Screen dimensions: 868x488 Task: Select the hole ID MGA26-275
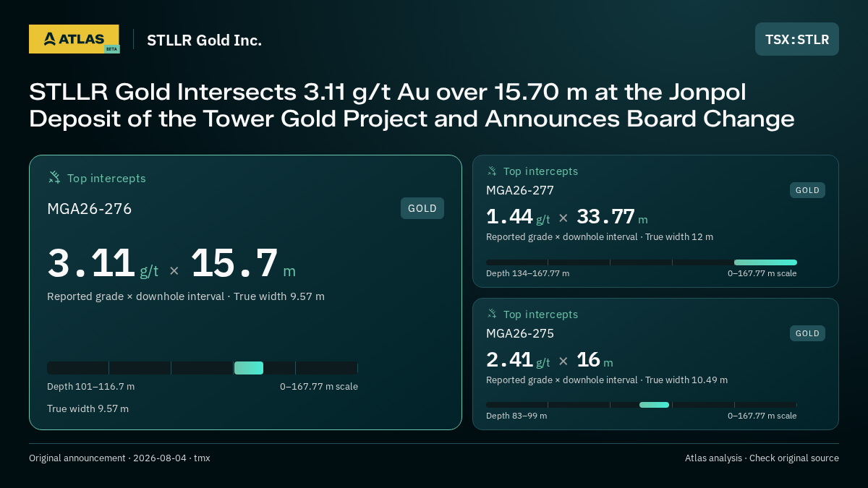[520, 334]
